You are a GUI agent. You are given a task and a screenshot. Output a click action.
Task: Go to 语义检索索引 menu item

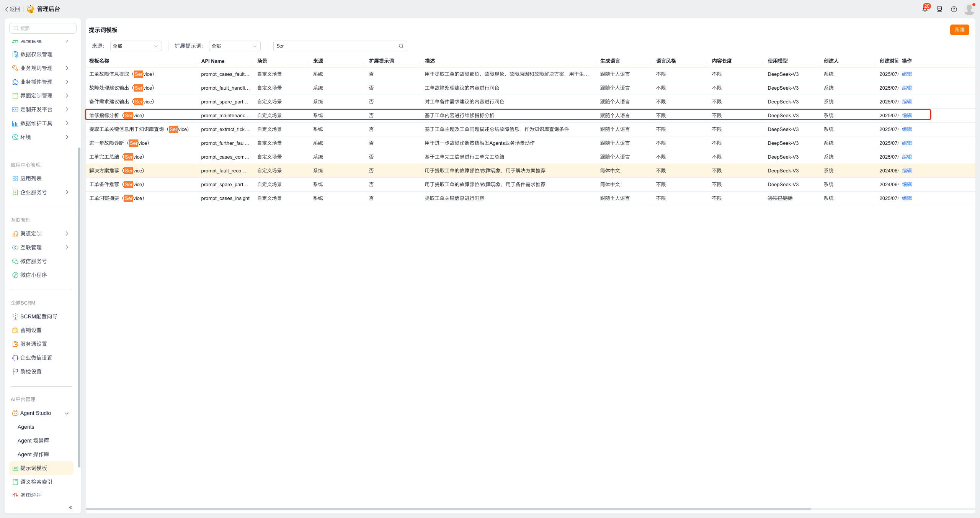coord(36,482)
